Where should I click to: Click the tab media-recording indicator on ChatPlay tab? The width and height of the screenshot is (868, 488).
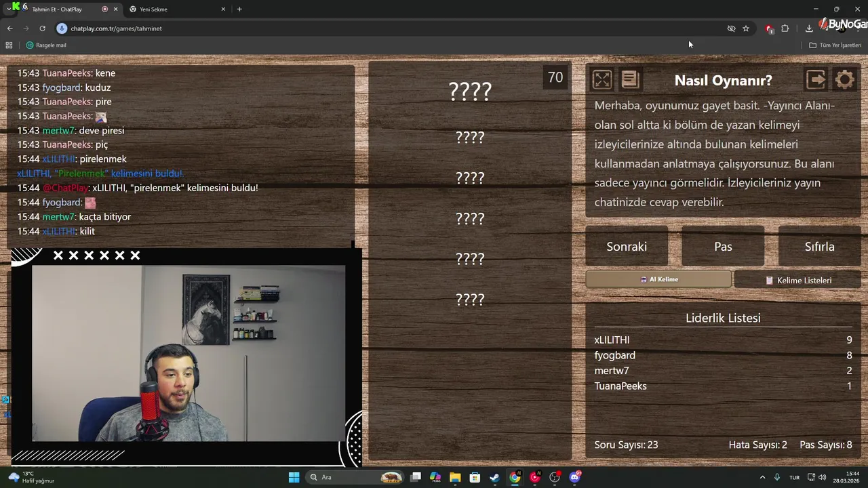point(104,9)
